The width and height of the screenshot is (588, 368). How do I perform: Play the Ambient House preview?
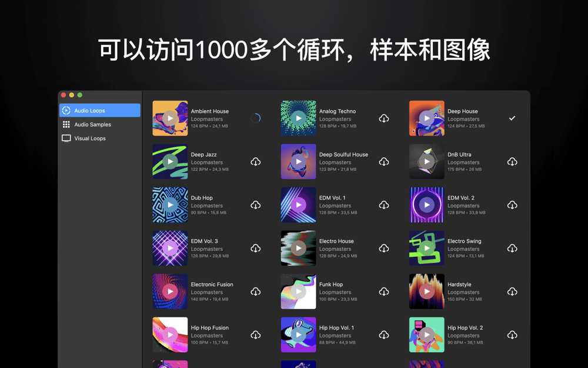click(171, 118)
